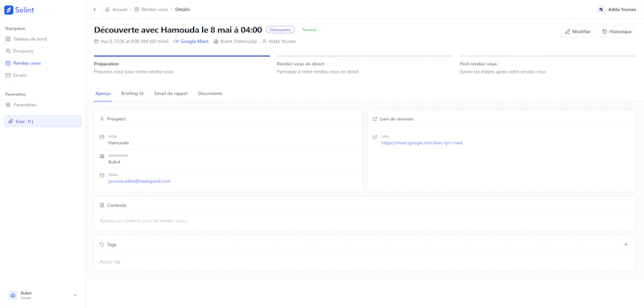Open Paramètres in the sidebar
644x308 pixels.
click(x=21, y=105)
